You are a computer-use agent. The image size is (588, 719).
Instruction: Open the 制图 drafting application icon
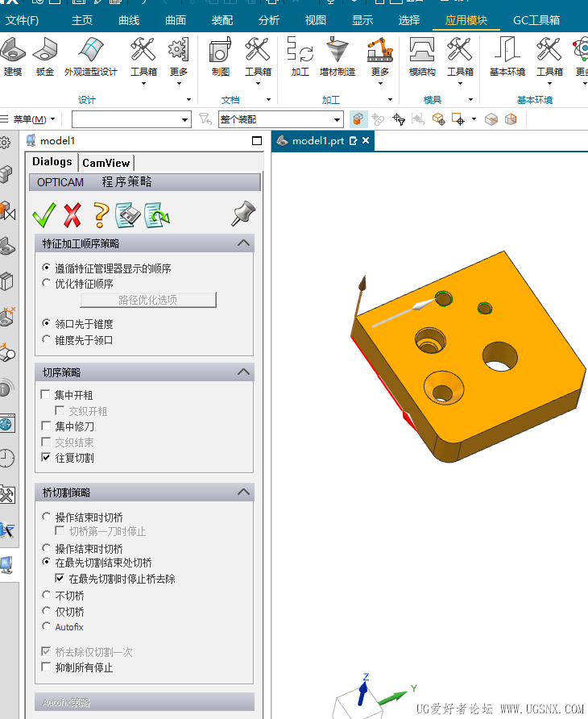click(x=221, y=57)
